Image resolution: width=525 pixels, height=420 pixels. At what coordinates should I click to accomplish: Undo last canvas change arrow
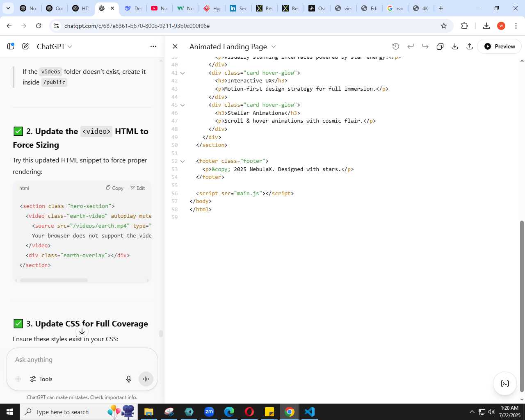point(411,46)
